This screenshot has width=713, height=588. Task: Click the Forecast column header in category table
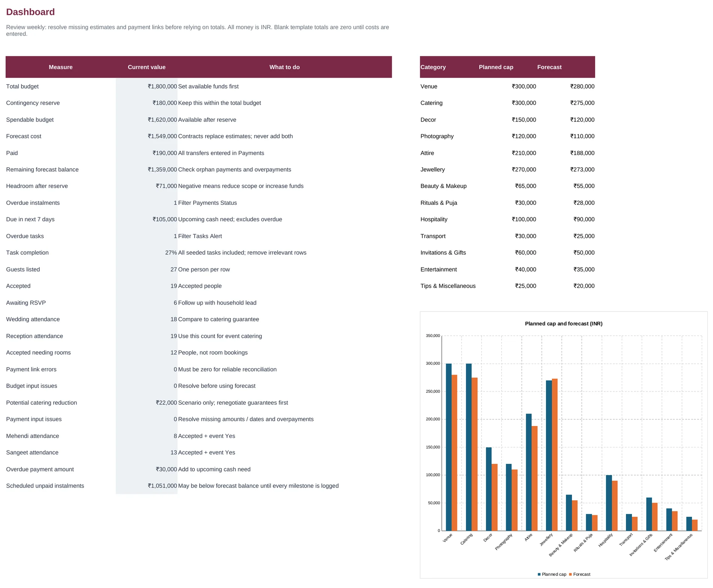tap(549, 67)
